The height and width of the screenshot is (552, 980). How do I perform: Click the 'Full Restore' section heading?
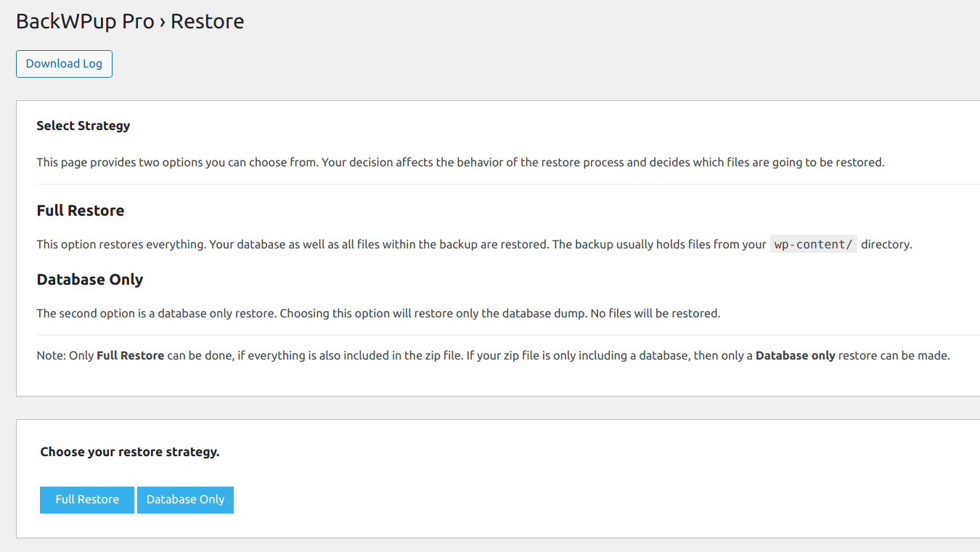[81, 211]
